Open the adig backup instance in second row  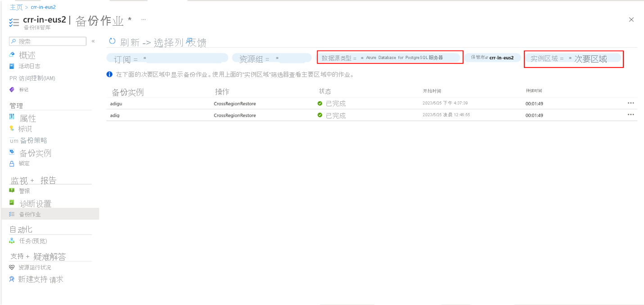(115, 115)
